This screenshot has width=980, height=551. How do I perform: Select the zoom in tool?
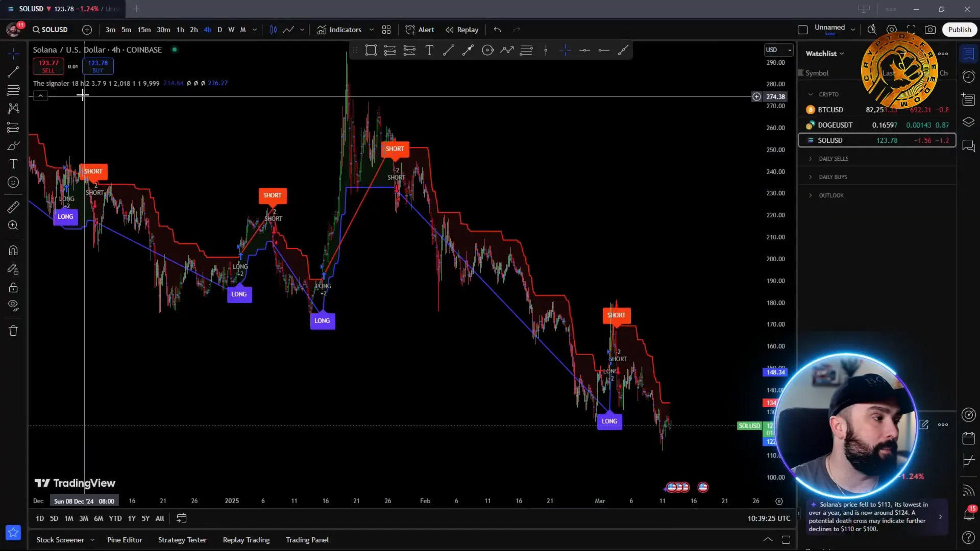point(13,226)
